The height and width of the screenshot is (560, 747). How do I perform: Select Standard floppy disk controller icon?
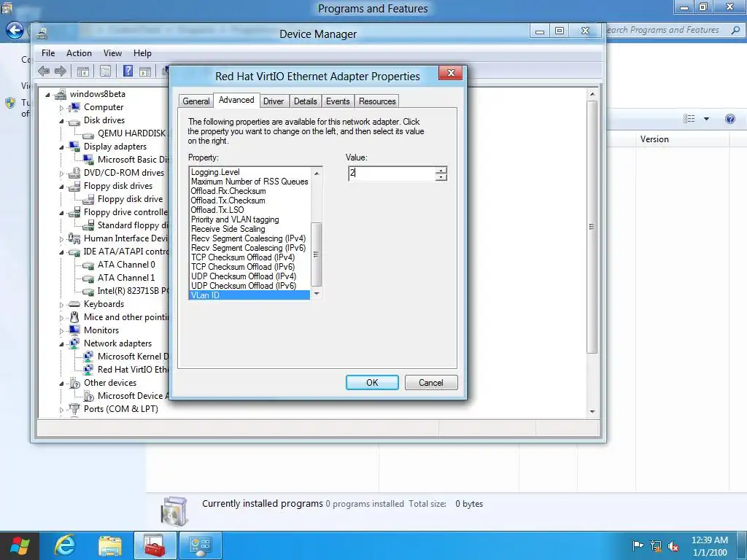(x=88, y=225)
